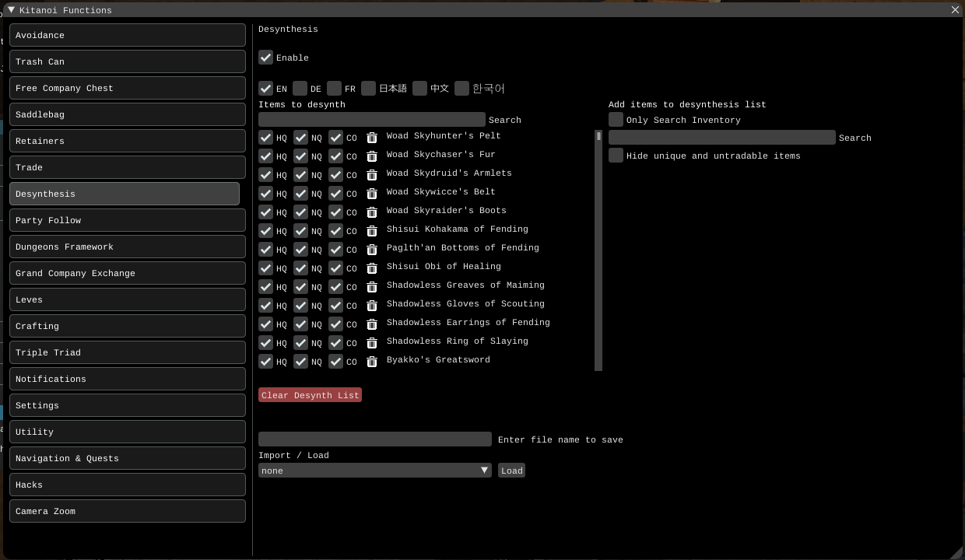This screenshot has width=965, height=560.
Task: Open the Import / Load dropdown
Action: (x=374, y=471)
